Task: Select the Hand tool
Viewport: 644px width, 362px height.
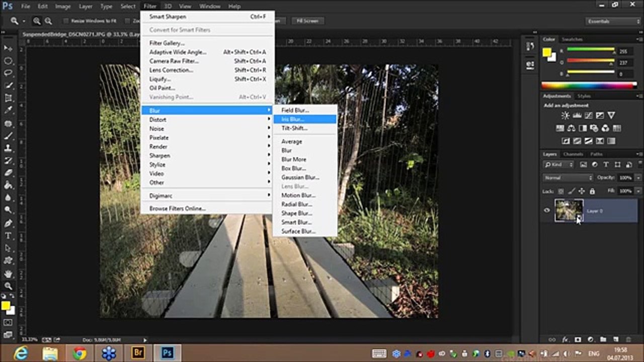Action: (8, 274)
